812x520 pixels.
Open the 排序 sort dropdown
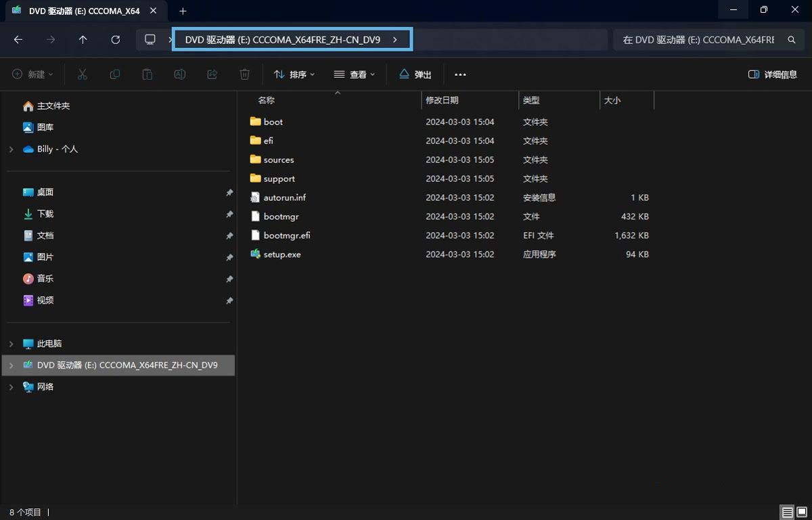(x=294, y=74)
